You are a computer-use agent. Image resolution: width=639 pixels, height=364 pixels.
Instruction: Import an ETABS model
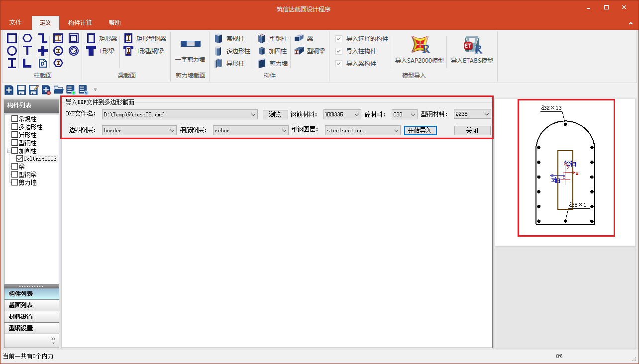[x=472, y=51]
